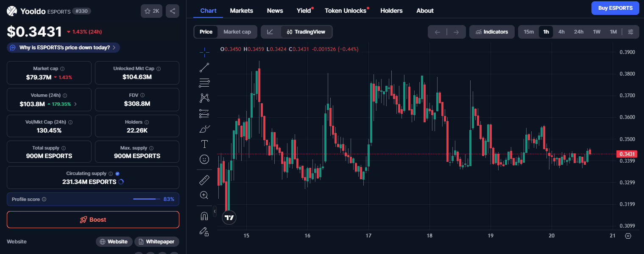Add Yooldo to watchlist via star
This screenshot has height=254, width=644.
coord(151,11)
